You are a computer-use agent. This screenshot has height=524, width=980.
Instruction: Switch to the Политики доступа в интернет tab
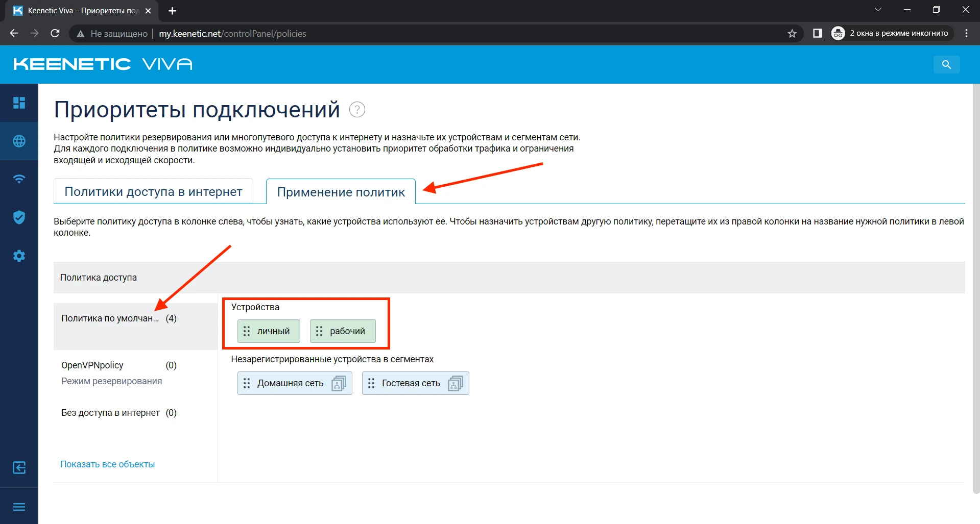pos(153,191)
